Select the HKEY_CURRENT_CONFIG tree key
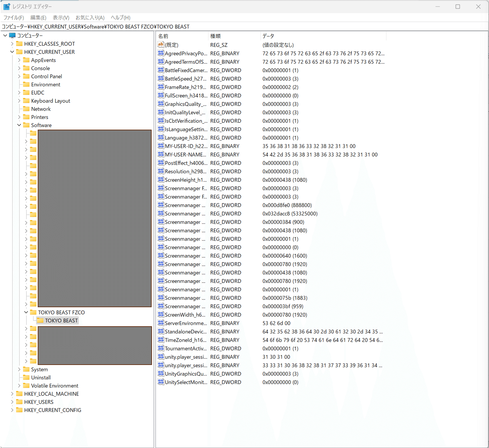This screenshot has width=489, height=448. (53, 410)
